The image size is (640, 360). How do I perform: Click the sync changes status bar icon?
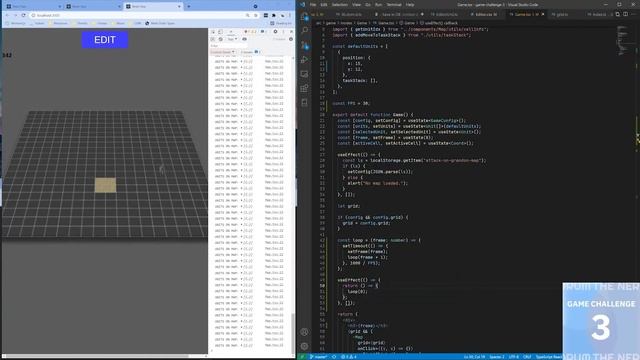click(334, 357)
